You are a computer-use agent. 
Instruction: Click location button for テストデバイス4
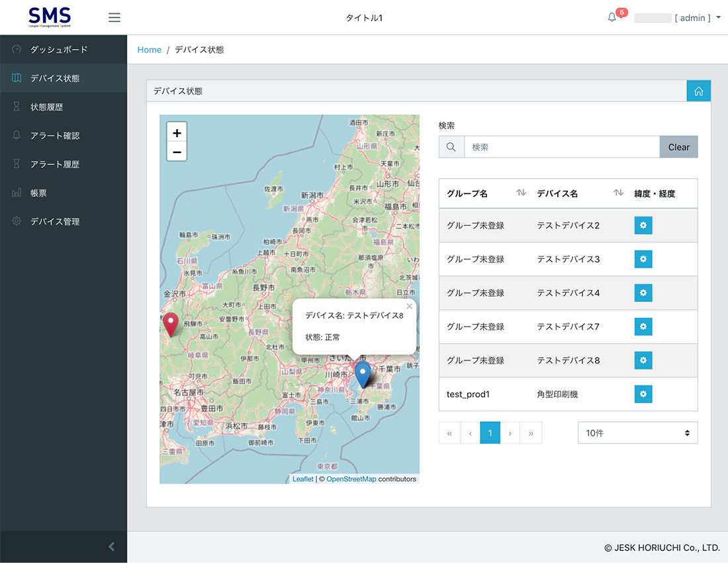point(643,293)
